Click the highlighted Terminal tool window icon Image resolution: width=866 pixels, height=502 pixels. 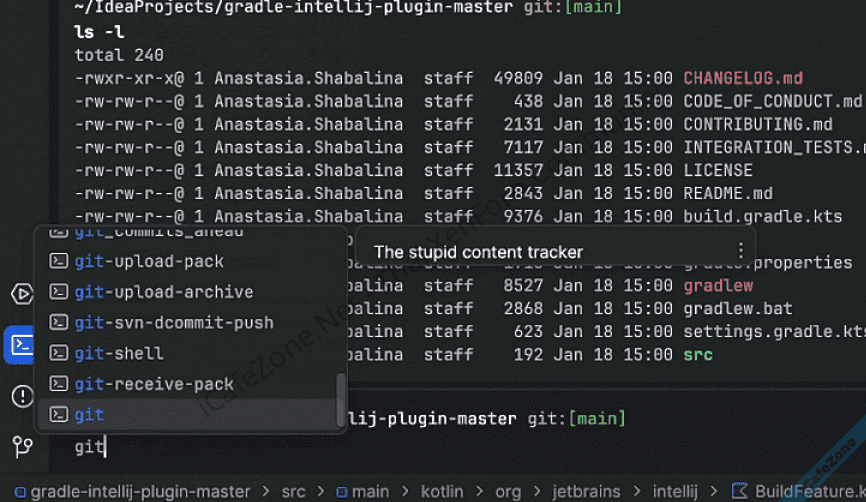pyautogui.click(x=21, y=345)
